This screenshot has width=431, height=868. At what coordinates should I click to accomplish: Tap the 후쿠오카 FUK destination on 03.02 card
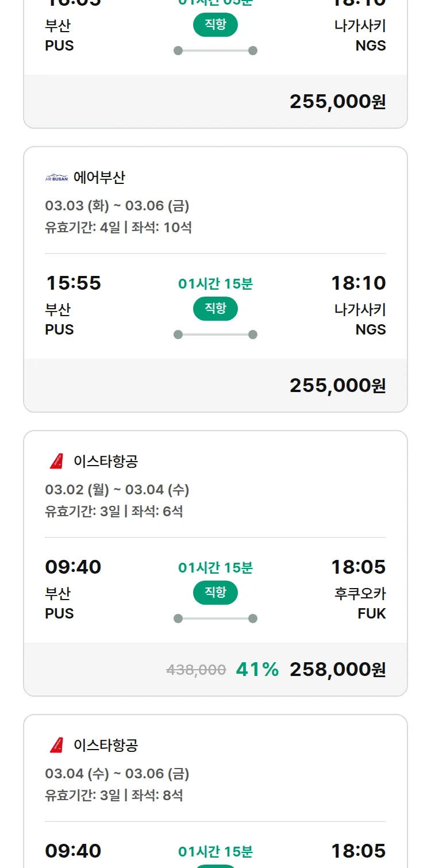360,603
